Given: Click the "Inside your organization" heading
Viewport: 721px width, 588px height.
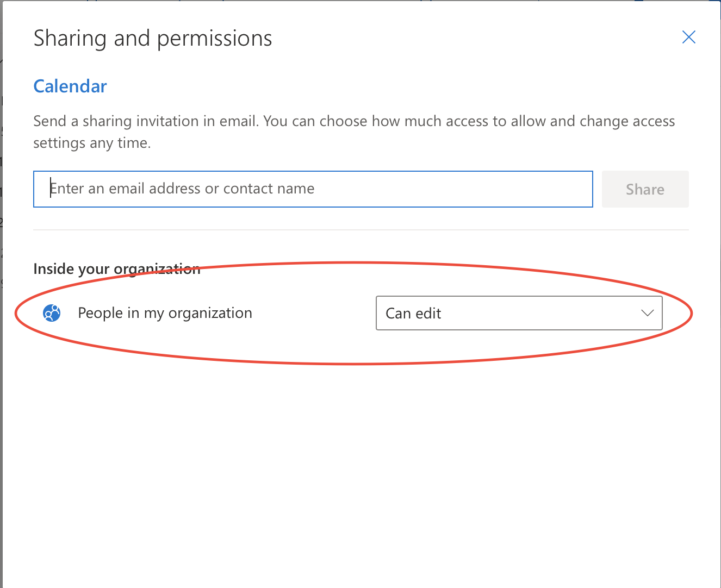Looking at the screenshot, I should pos(116,269).
